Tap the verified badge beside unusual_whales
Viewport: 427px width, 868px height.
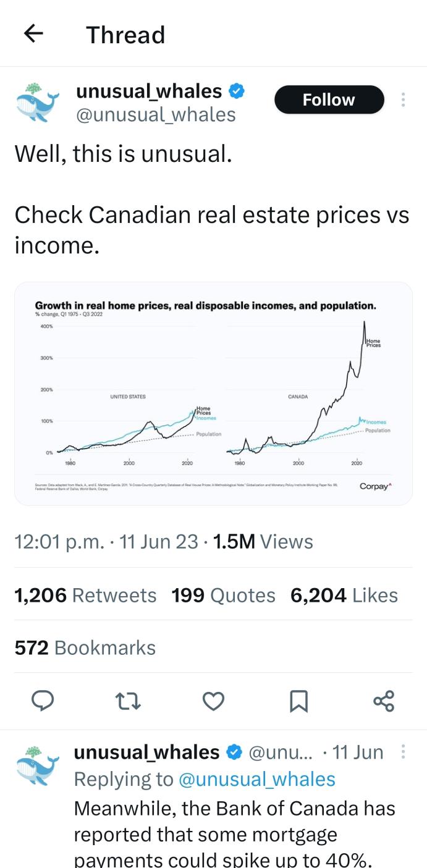(x=237, y=91)
